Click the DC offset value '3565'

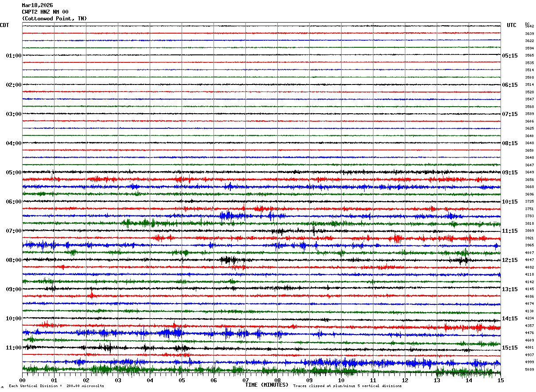point(529,55)
